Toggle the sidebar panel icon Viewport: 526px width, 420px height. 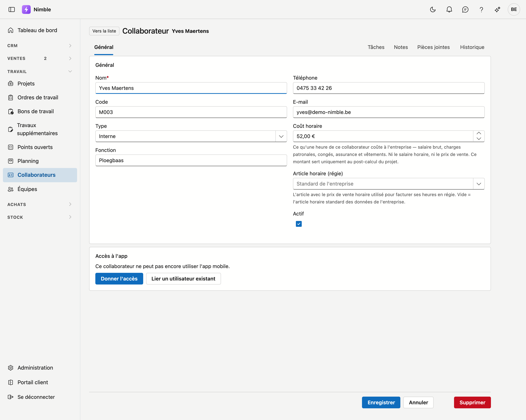(x=12, y=9)
